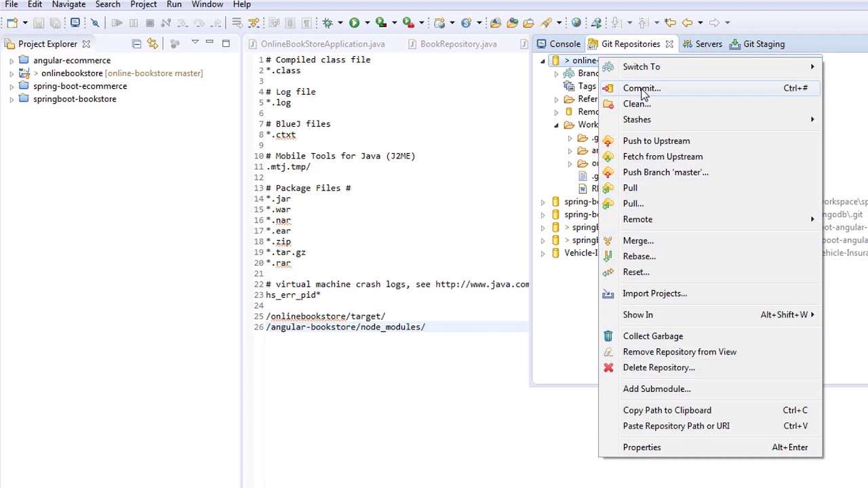Expand the Vehicle repository node
The width and height of the screenshot is (868, 488).
(x=542, y=253)
